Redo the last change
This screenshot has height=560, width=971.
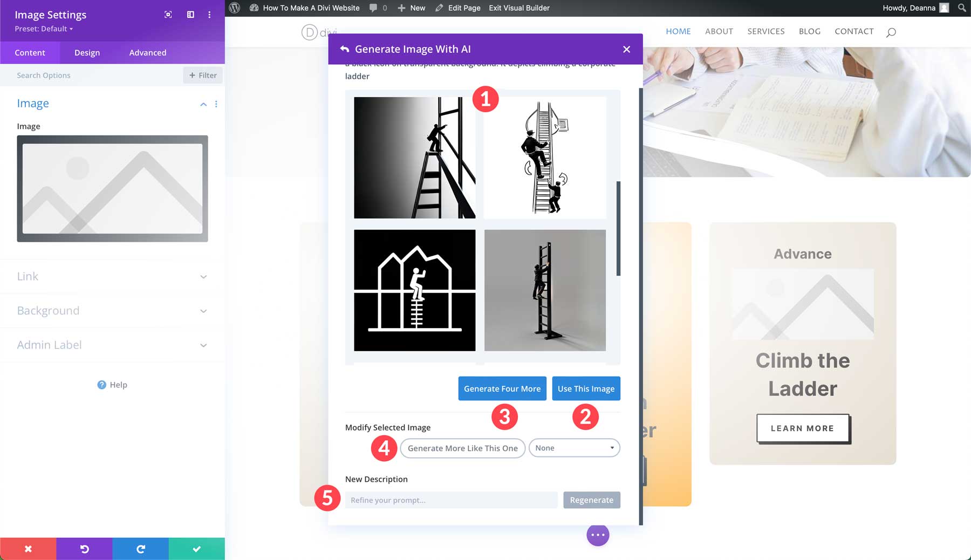140,548
